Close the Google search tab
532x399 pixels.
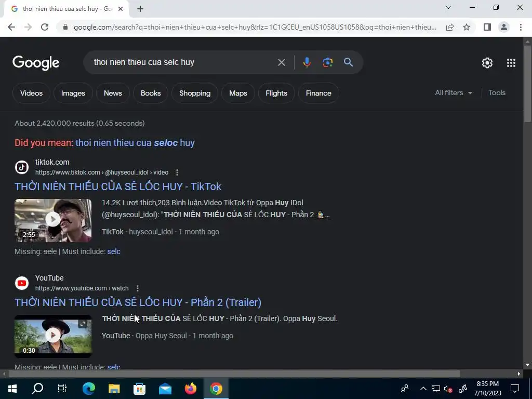tap(120, 9)
